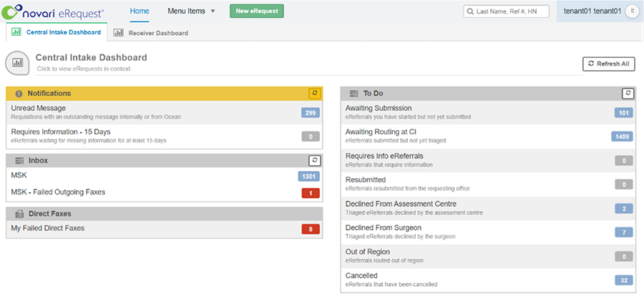Go to the Home menu
This screenshot has height=301, width=644.
pos(140,11)
